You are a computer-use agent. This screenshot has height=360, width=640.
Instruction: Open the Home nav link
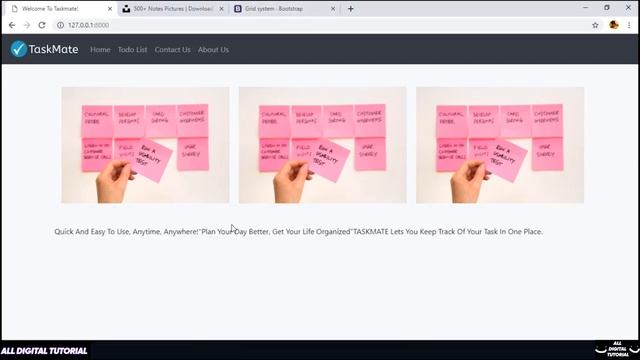point(100,49)
